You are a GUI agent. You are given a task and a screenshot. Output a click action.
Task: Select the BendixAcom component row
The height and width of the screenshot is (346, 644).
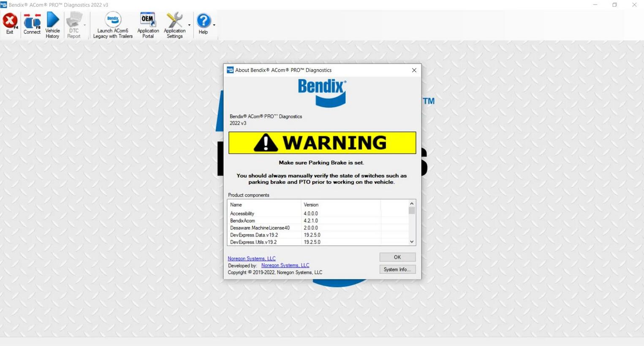318,221
